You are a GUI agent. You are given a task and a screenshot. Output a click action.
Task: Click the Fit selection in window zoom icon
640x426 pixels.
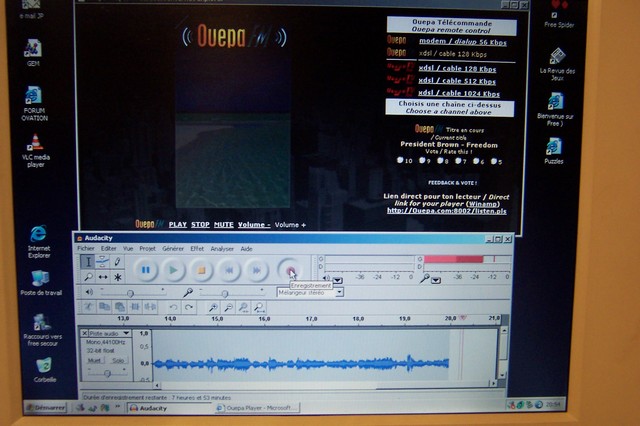[x=244, y=307]
